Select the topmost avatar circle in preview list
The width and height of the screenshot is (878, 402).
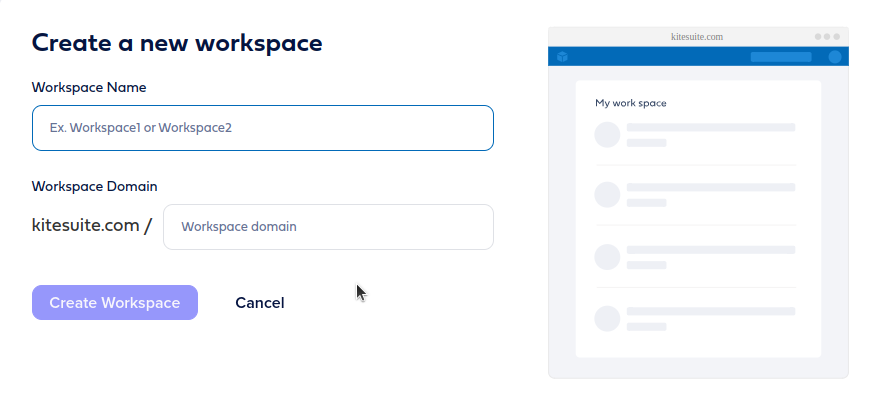coord(607,134)
